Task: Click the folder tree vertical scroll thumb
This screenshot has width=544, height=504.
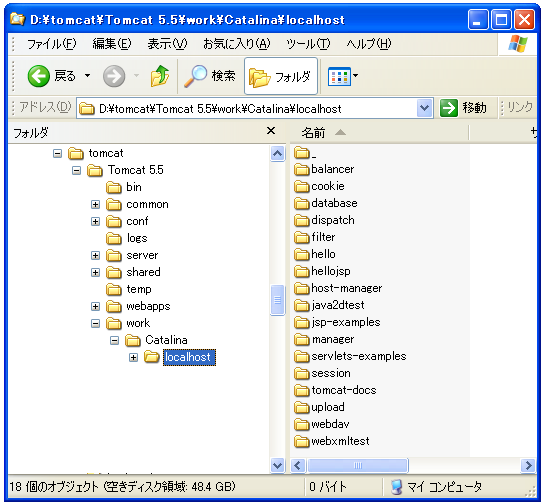Action: (x=277, y=300)
